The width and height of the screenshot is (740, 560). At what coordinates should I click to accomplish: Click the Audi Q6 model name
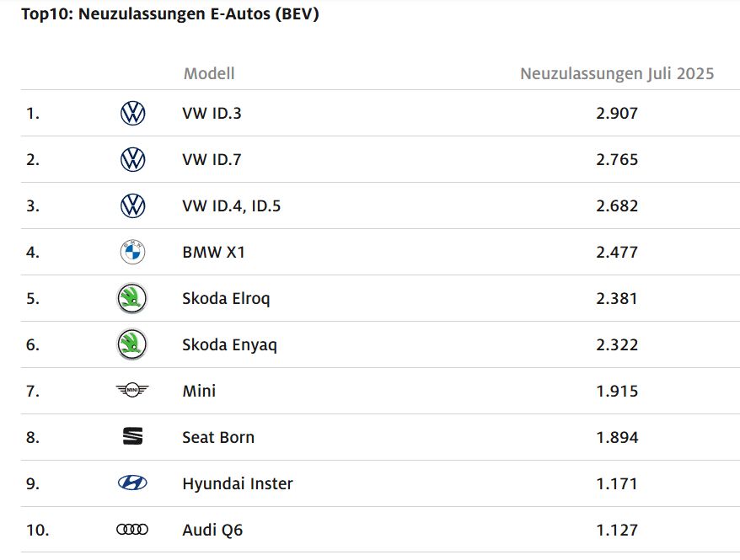pos(212,531)
